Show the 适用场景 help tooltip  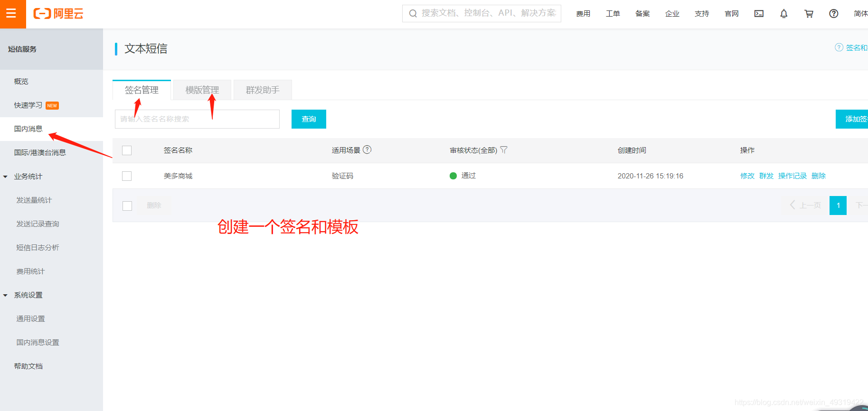tap(367, 149)
